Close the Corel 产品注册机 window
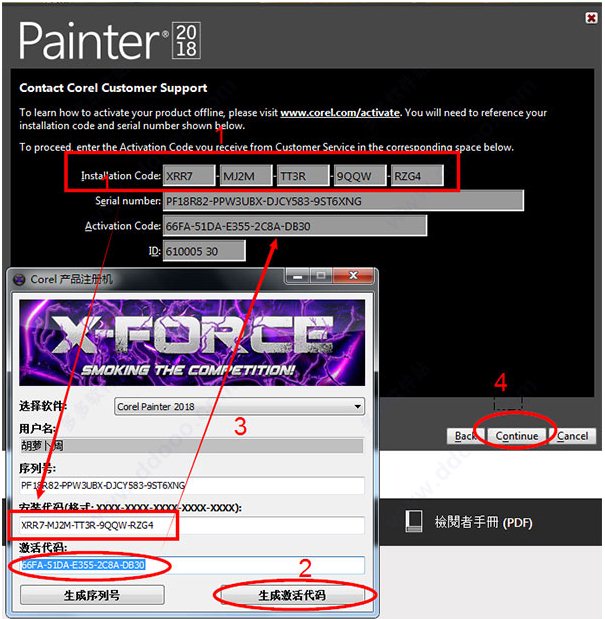This screenshot has width=605, height=619. coord(353,276)
